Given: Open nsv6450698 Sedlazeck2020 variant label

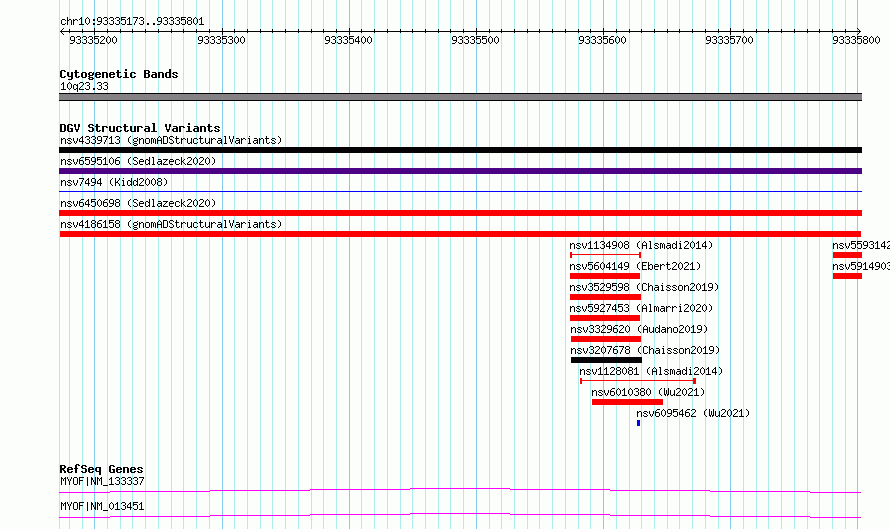Looking at the screenshot, I should click(x=138, y=203).
